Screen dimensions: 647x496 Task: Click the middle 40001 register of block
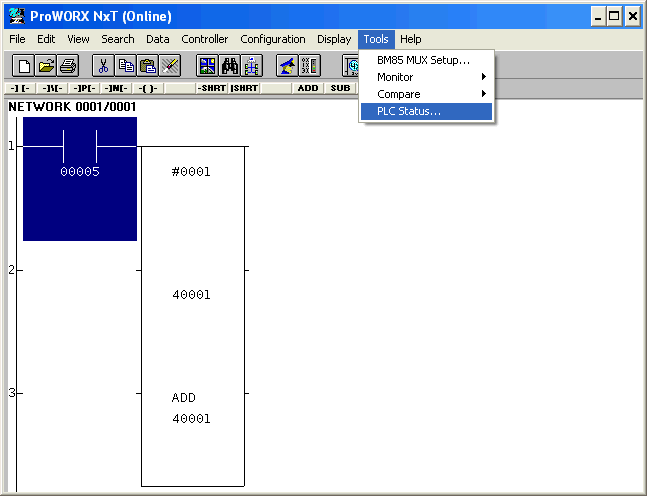coord(191,295)
